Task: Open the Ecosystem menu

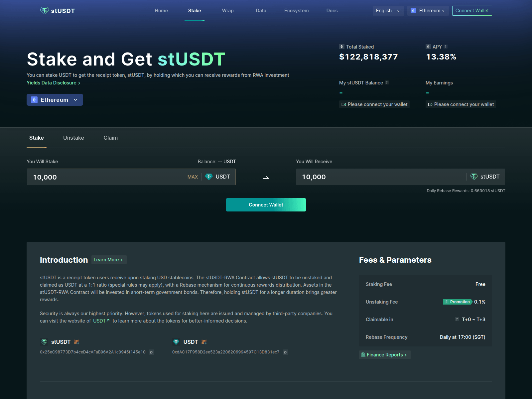Action: 296,11
